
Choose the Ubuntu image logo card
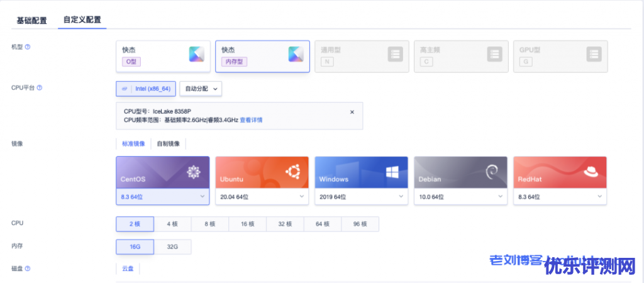tap(262, 173)
